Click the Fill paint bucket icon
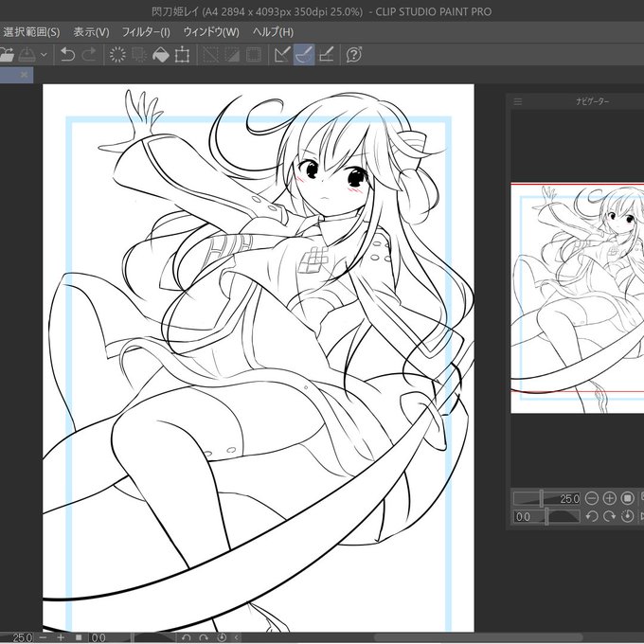The width and height of the screenshot is (644, 644). pos(161,55)
